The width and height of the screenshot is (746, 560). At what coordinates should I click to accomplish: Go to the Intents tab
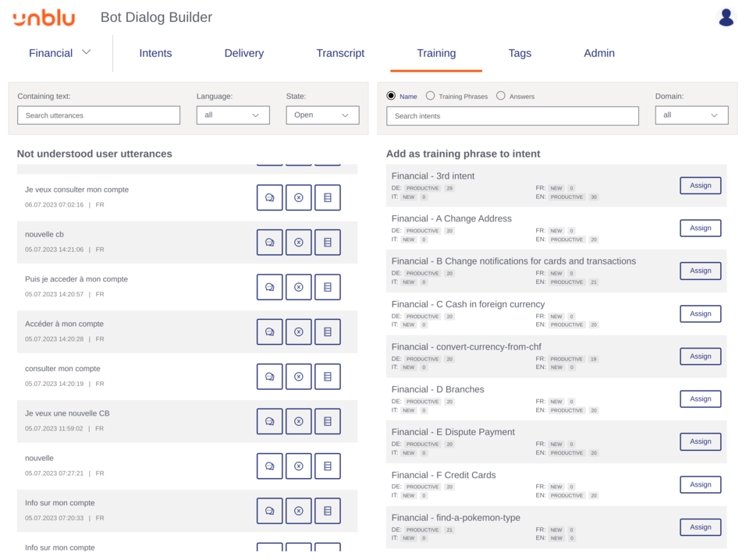pyautogui.click(x=155, y=53)
